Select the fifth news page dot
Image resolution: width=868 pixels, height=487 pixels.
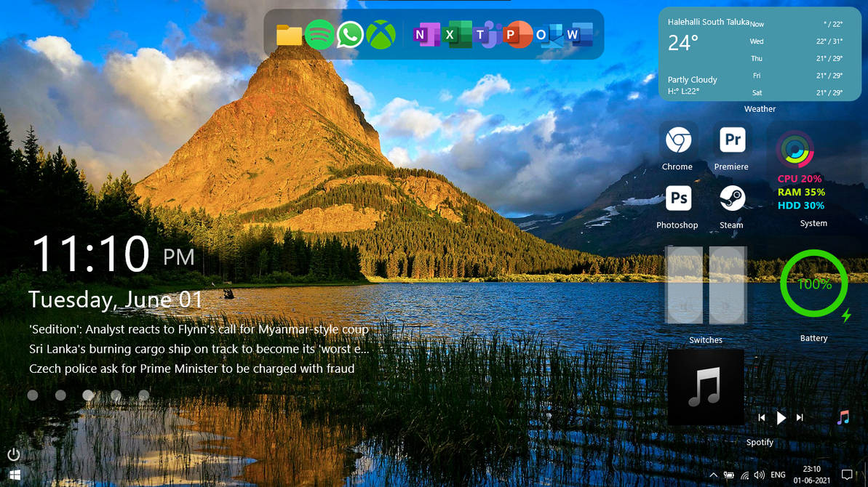click(144, 395)
